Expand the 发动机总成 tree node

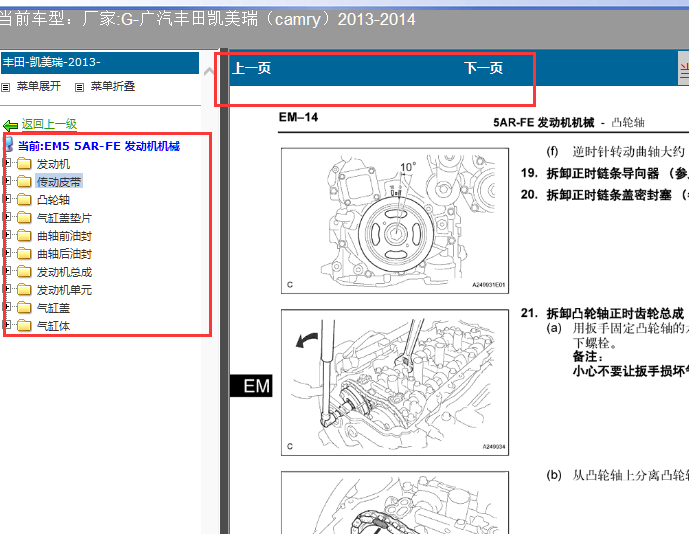(x=7, y=271)
